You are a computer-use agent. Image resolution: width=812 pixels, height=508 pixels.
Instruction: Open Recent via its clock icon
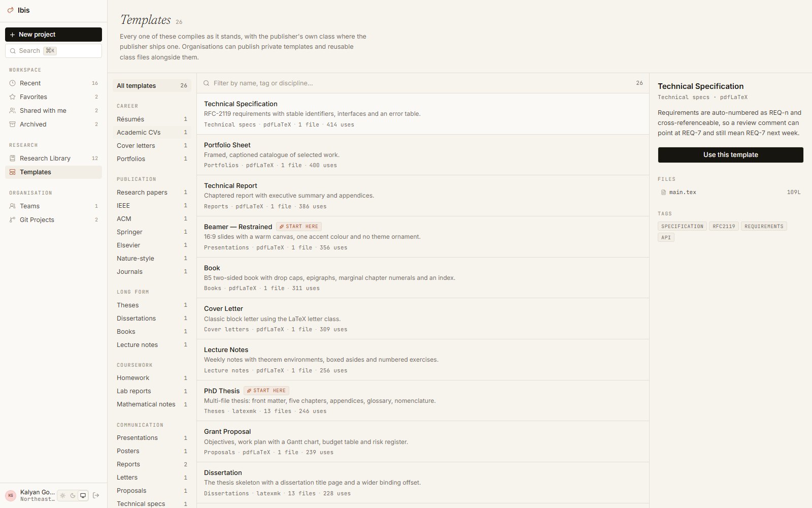[x=13, y=83]
